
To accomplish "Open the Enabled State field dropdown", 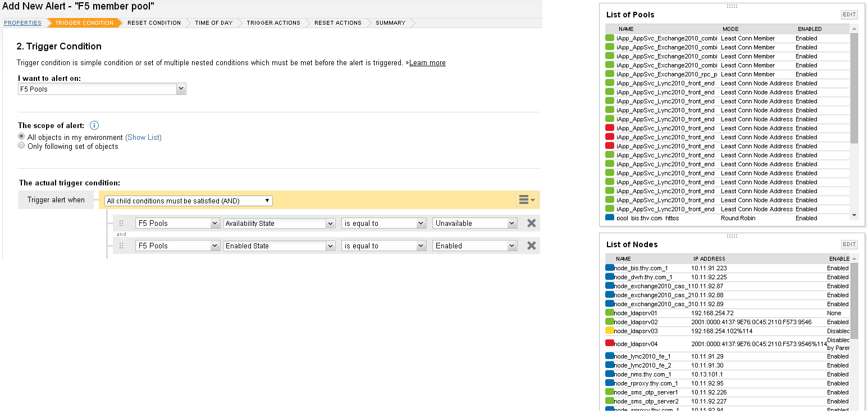I will click(279, 246).
